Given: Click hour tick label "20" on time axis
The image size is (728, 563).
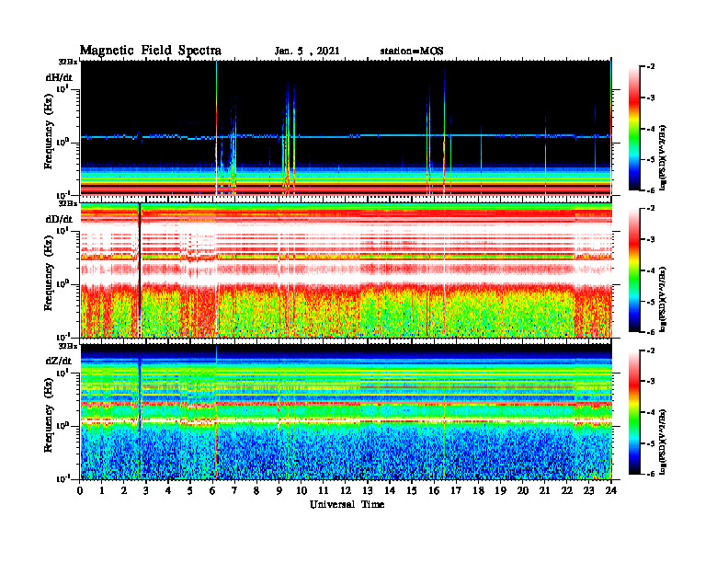Looking at the screenshot, I should [x=523, y=491].
